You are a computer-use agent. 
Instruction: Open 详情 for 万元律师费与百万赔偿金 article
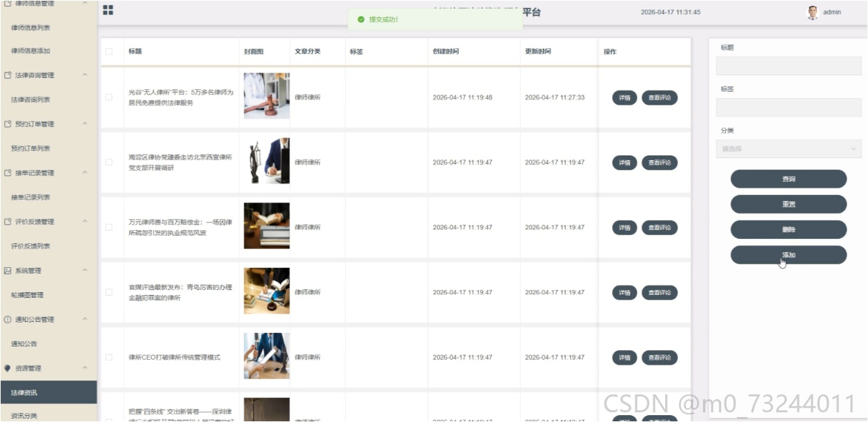(x=624, y=227)
